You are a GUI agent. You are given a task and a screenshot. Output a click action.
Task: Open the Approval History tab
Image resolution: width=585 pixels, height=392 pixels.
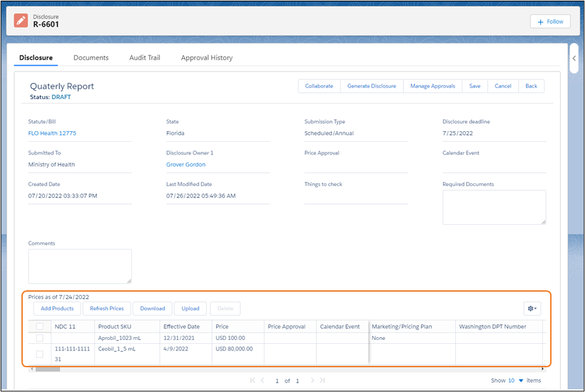tap(207, 58)
